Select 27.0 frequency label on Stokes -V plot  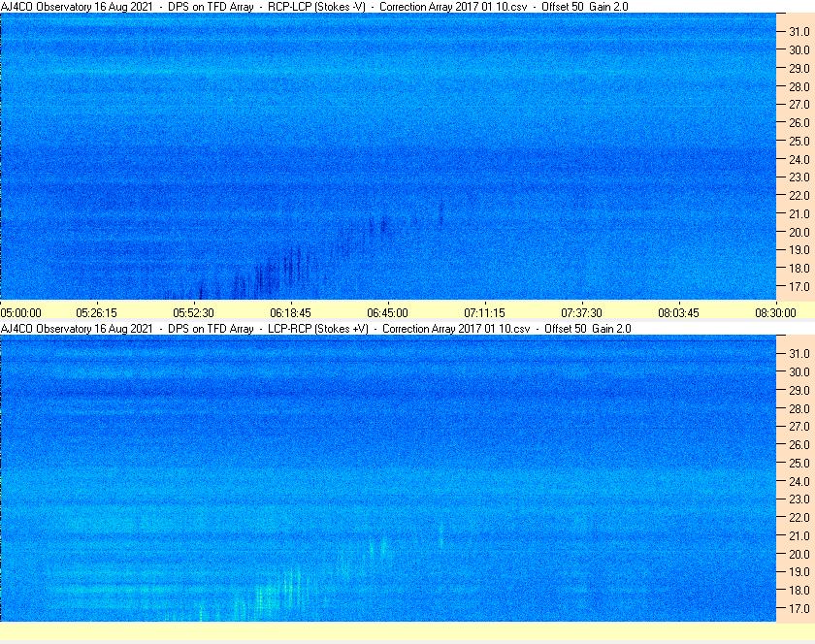[799, 105]
